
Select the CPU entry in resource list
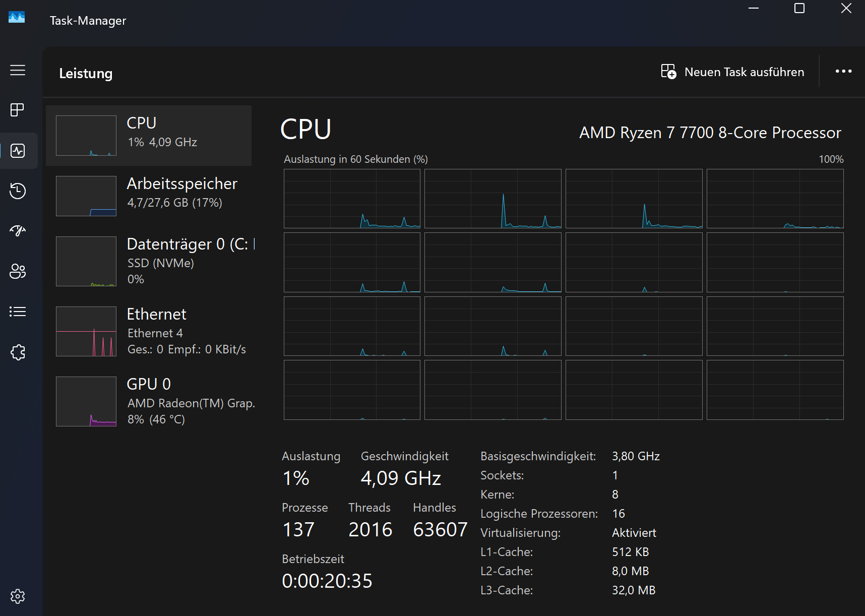click(149, 136)
